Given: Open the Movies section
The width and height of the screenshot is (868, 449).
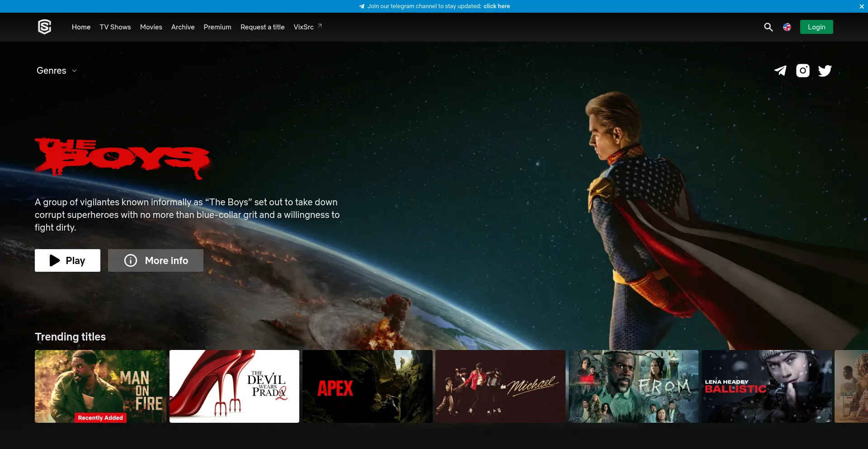Looking at the screenshot, I should (151, 27).
